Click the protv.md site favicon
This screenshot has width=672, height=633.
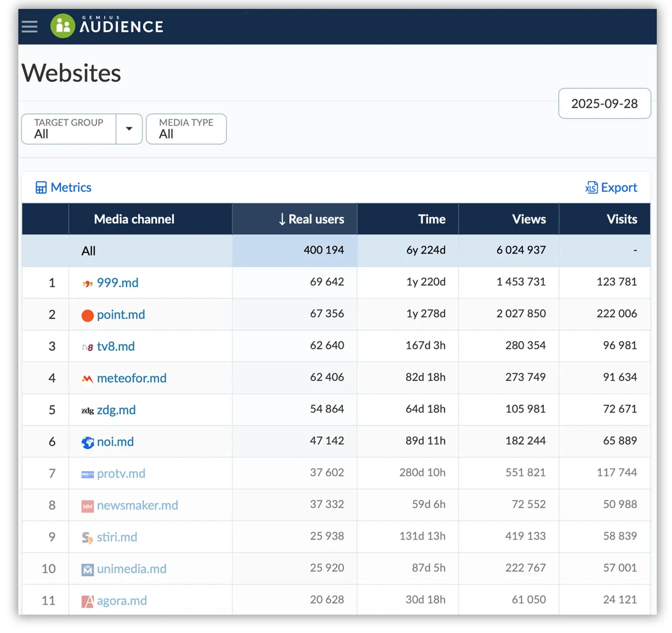pos(88,474)
